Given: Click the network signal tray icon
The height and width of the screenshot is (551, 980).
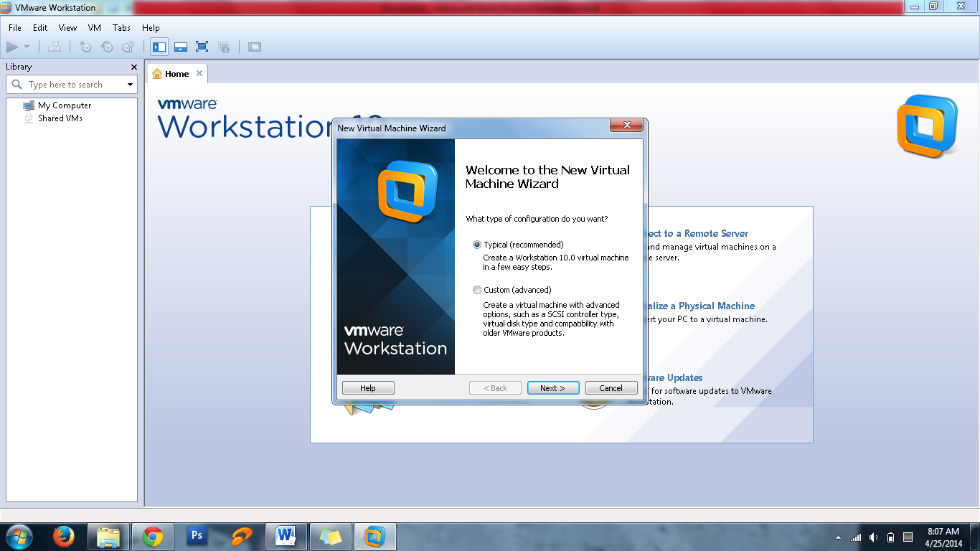Looking at the screenshot, I should click(x=856, y=537).
